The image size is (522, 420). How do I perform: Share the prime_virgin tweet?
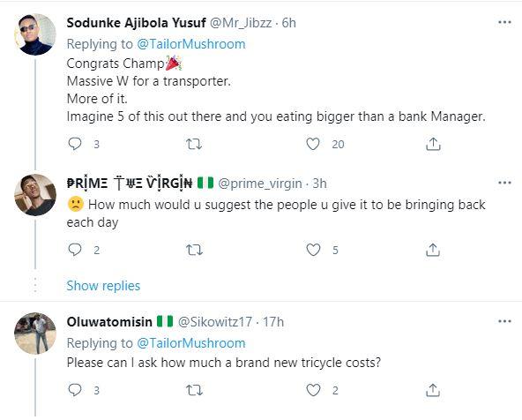(x=433, y=250)
